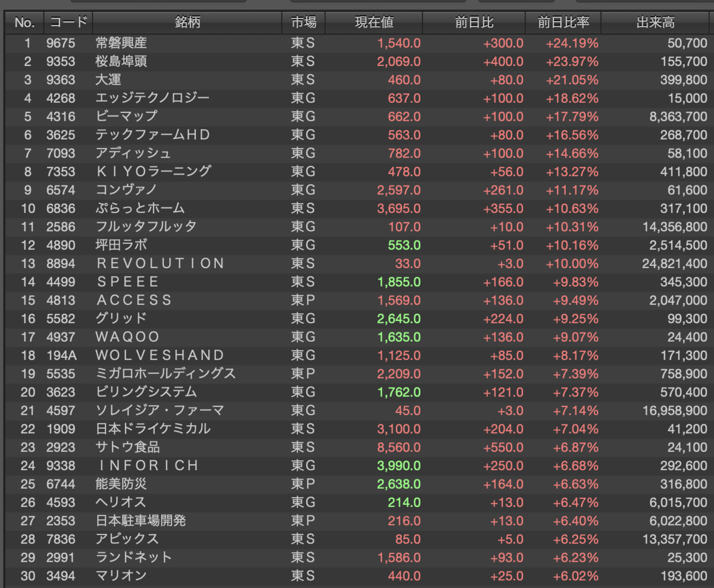Click the price 2,069.0
The width and height of the screenshot is (714, 588).
(x=399, y=62)
